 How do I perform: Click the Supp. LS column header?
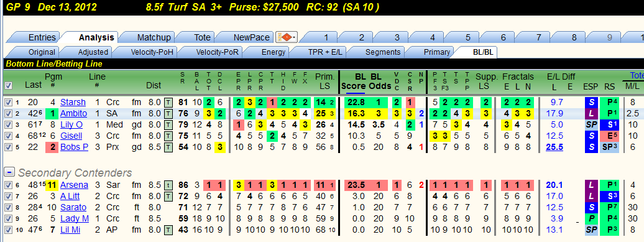(x=487, y=81)
